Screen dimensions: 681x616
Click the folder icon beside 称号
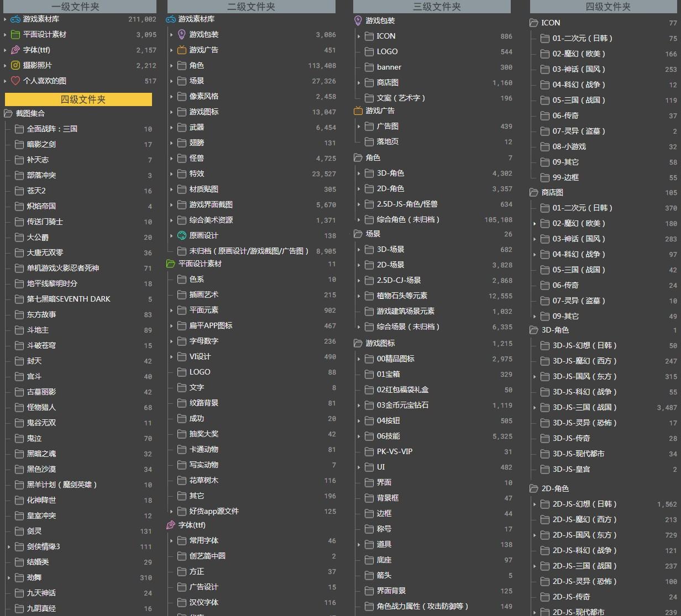[x=369, y=529]
